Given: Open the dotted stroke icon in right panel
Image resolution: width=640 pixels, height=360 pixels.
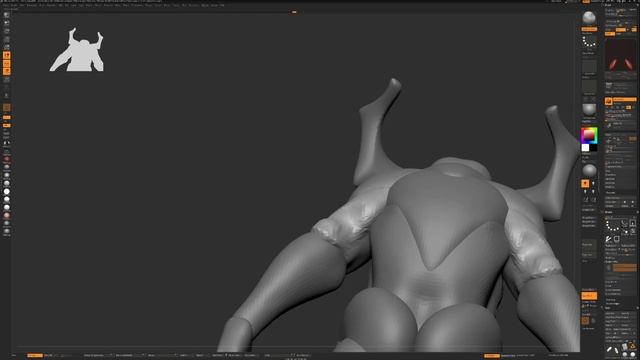Looking at the screenshot, I should (x=612, y=225).
